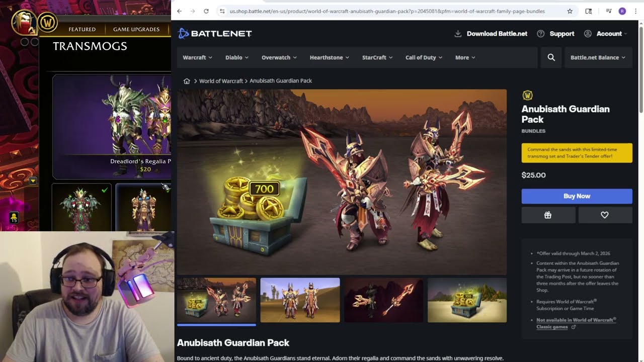Image resolution: width=644 pixels, height=362 pixels.
Task: Click the Buy Now button
Action: (577, 196)
